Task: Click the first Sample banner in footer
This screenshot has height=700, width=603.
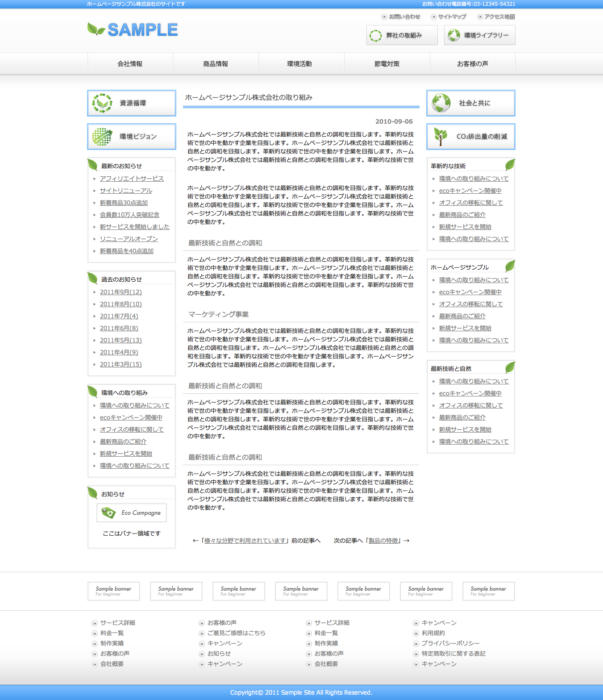Action: (114, 591)
